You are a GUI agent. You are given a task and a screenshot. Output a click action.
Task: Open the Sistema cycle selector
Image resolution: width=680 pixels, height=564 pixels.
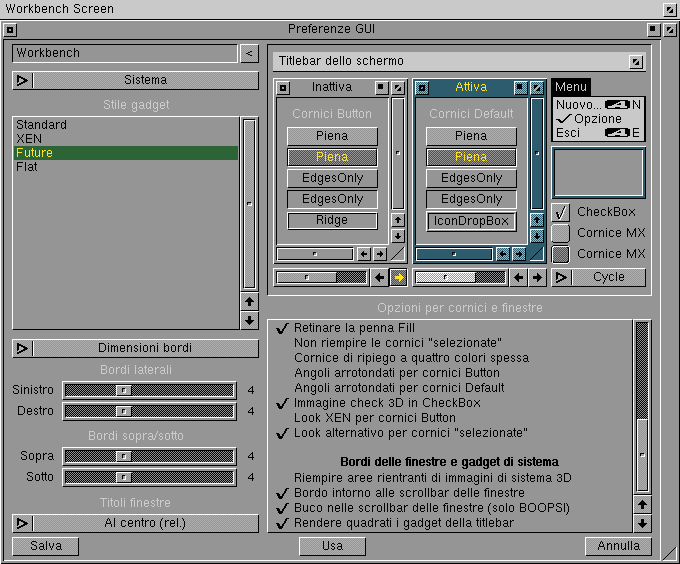(x=136, y=80)
